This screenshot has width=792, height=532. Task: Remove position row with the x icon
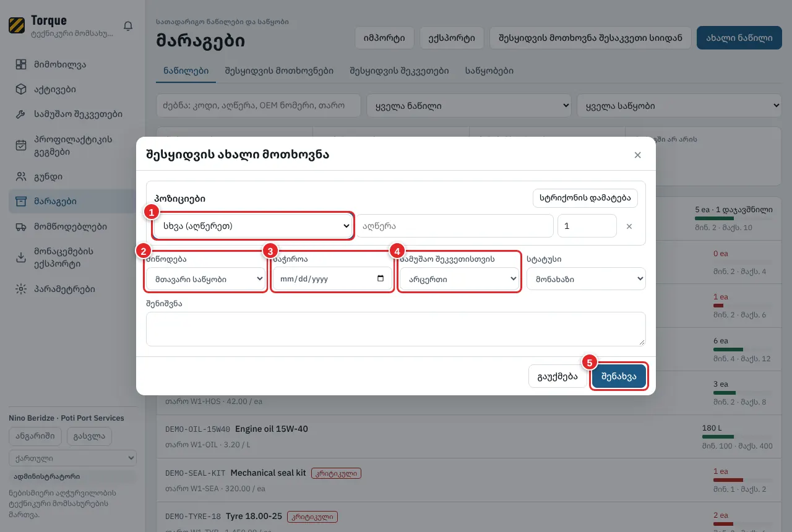[x=629, y=226]
